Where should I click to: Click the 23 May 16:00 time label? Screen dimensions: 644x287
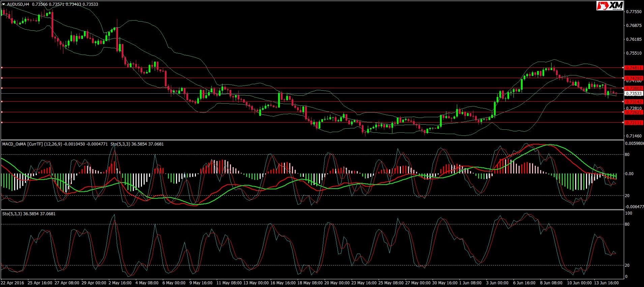(363, 283)
